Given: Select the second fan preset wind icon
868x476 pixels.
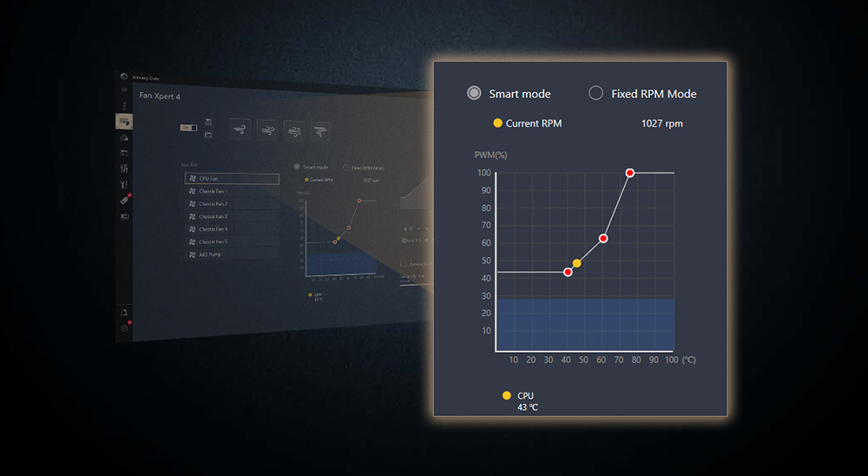Looking at the screenshot, I should tap(267, 131).
